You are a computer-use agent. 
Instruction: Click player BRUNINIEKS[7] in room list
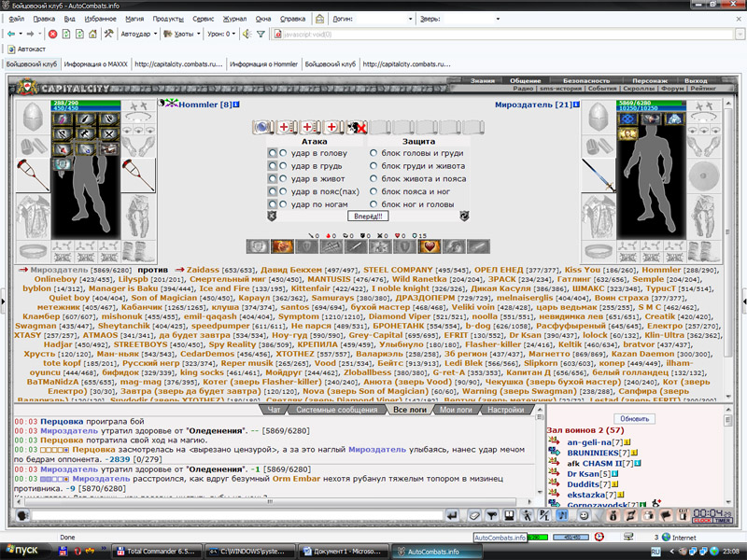coord(599,453)
